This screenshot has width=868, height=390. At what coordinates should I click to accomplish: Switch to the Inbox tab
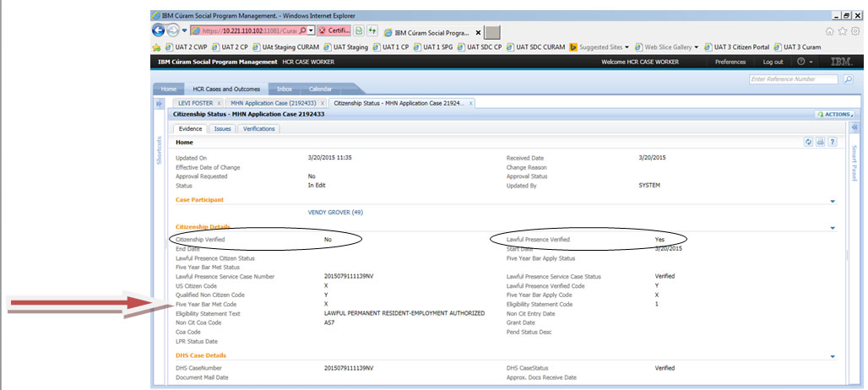coord(285,89)
